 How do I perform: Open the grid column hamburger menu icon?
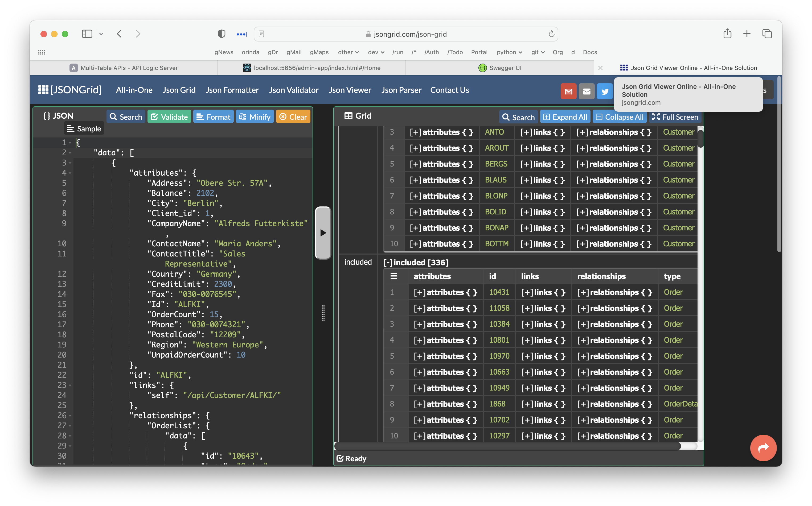tap(394, 276)
